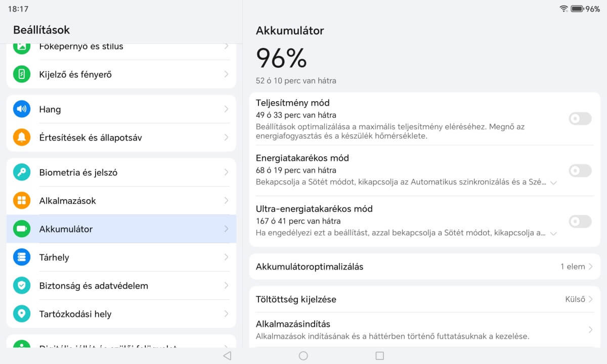Select the Akkumulátor settings menu item

pos(121,229)
